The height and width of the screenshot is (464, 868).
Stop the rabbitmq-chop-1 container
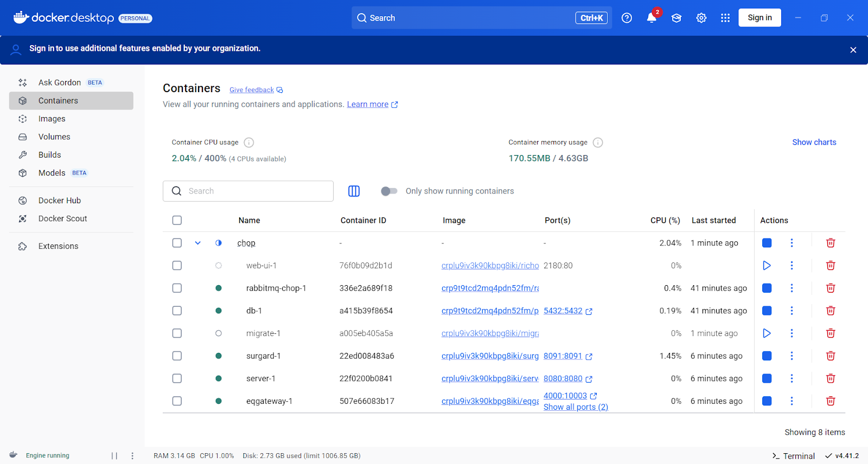point(767,288)
